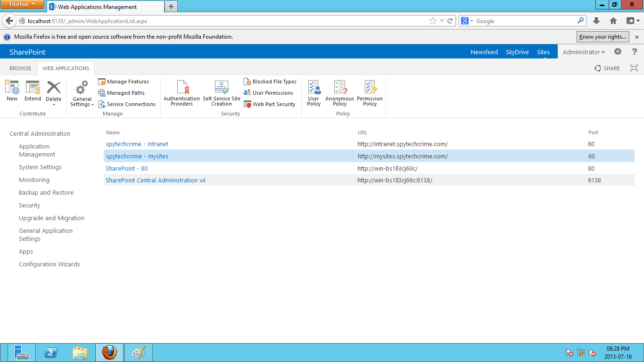Open Blocked File Types

[x=270, y=82]
